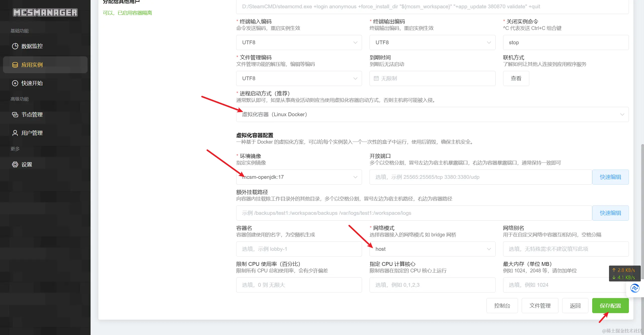Open the 进程启动方式 Linux Docker dropdown
The image size is (644, 335).
coord(432,114)
